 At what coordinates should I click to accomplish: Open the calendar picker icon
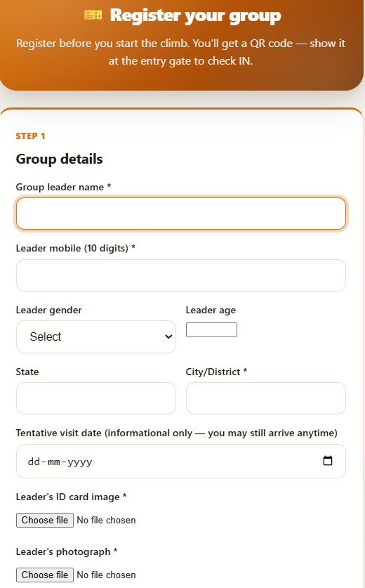click(x=328, y=461)
